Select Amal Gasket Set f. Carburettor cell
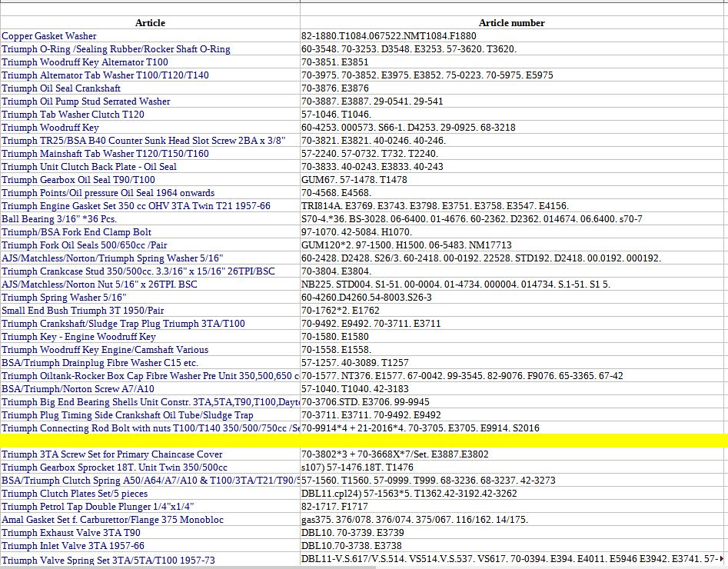 pos(150,519)
